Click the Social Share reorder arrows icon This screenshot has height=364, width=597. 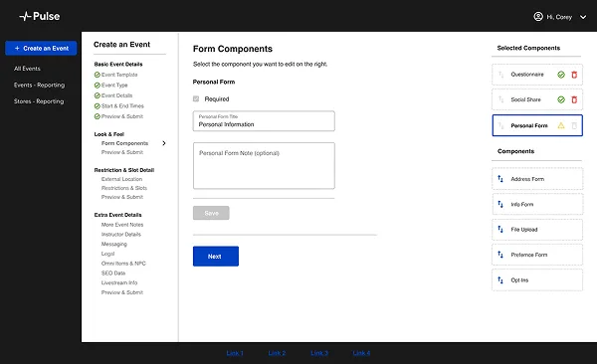coord(501,99)
